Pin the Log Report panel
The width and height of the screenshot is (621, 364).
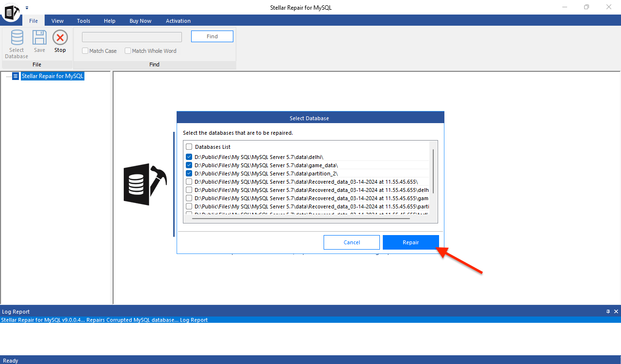pos(608,311)
